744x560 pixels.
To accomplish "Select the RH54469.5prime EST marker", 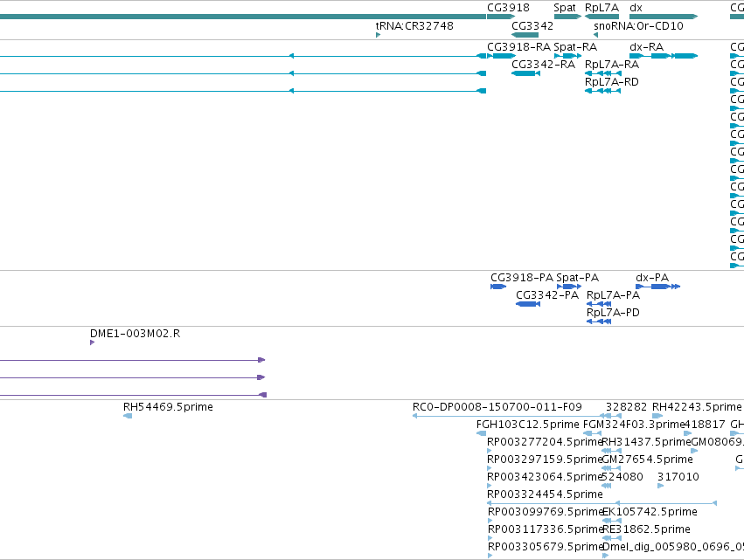I will pyautogui.click(x=128, y=416).
